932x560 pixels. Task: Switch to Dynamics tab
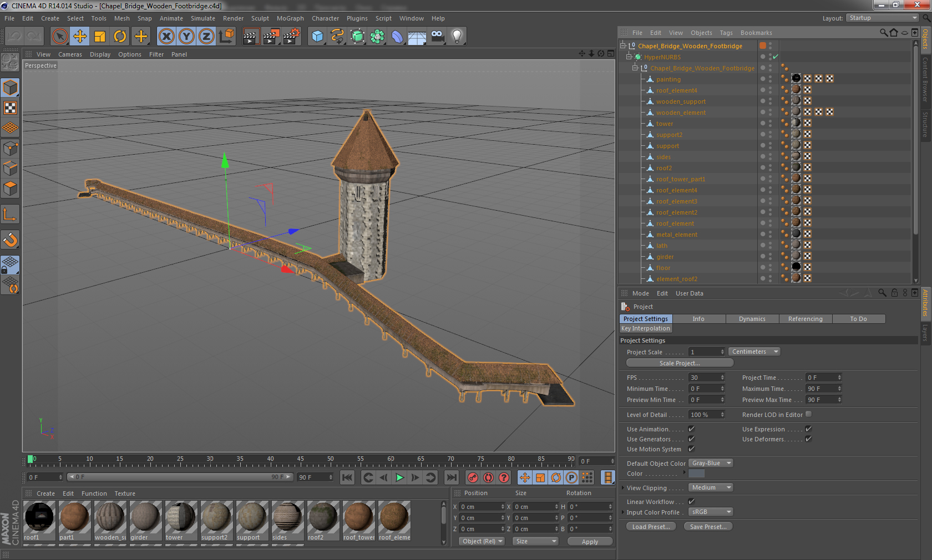[x=752, y=319]
